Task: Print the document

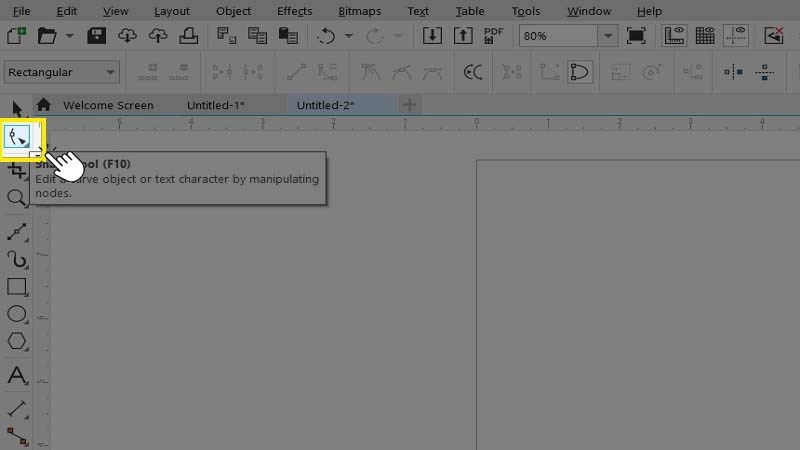Action: pyautogui.click(x=189, y=36)
